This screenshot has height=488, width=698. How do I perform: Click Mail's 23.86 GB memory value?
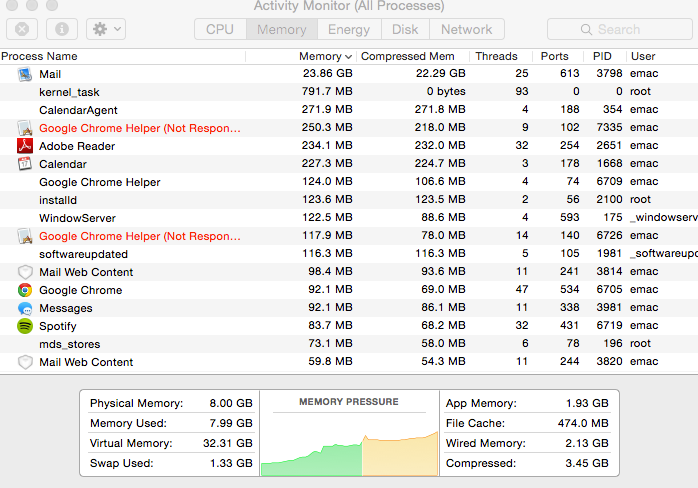tap(328, 73)
